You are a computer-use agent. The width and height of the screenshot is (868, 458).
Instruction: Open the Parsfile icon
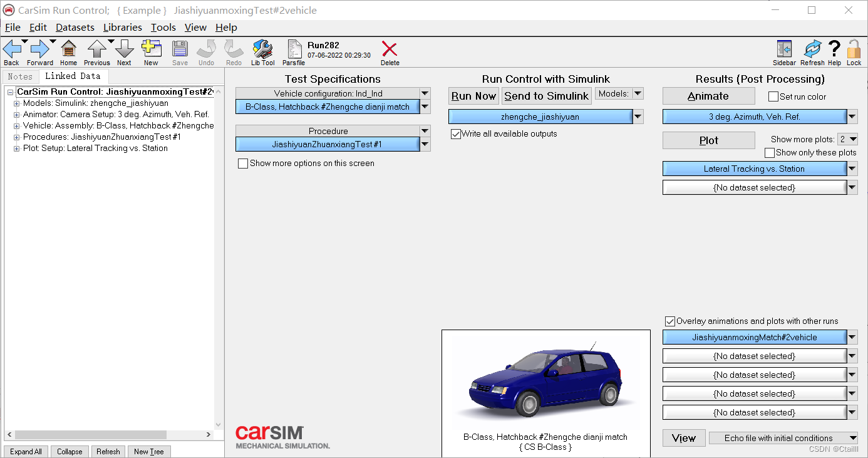[x=293, y=49]
